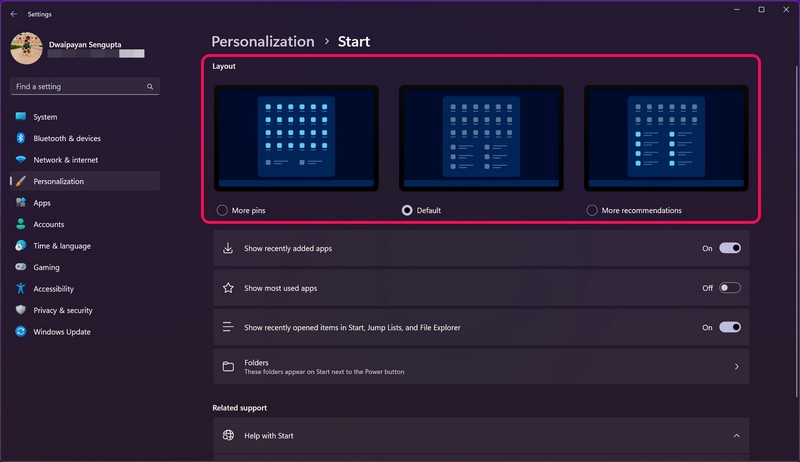This screenshot has height=462, width=800.
Task: Choose the More recommendations layout option
Action: point(592,210)
